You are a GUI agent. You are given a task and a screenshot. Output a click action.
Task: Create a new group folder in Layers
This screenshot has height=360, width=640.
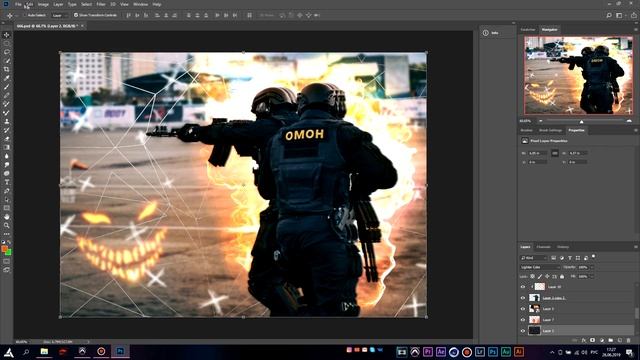(x=611, y=340)
